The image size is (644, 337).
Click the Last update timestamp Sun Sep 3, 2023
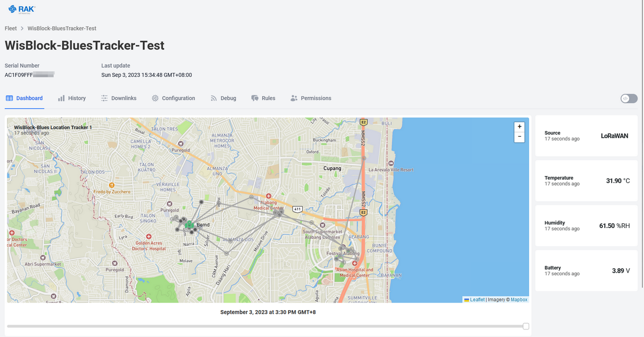[147, 75]
